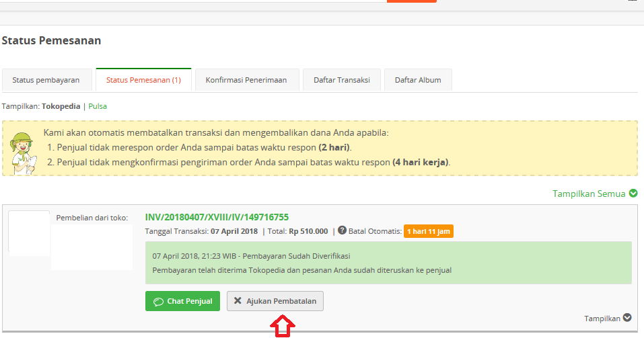
Task: Click Ajukan Pembatalan to request cancellation
Action: (x=275, y=301)
